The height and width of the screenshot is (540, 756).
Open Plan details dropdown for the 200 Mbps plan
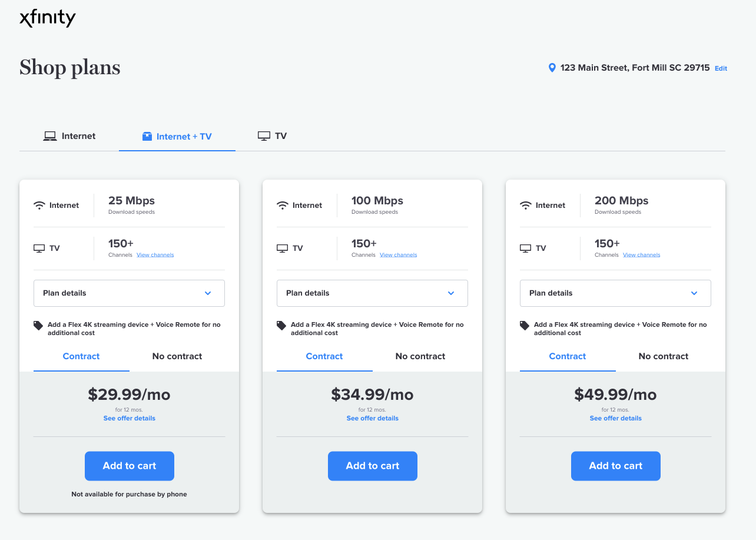click(x=615, y=293)
